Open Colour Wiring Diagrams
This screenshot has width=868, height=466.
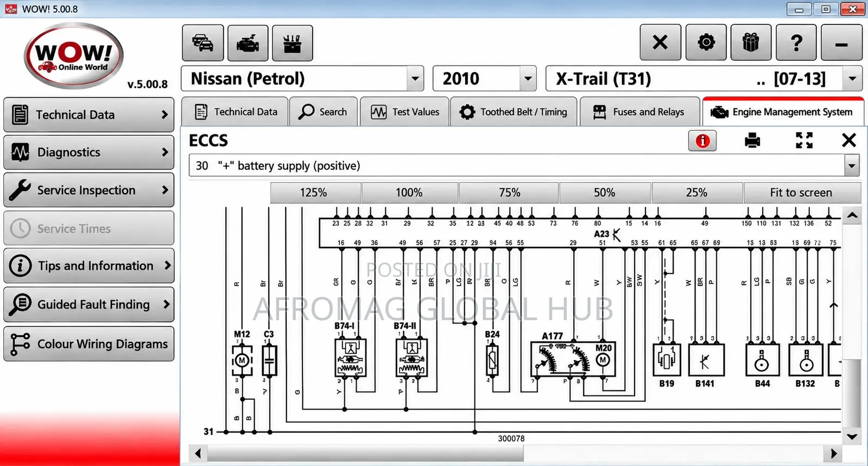[88, 344]
